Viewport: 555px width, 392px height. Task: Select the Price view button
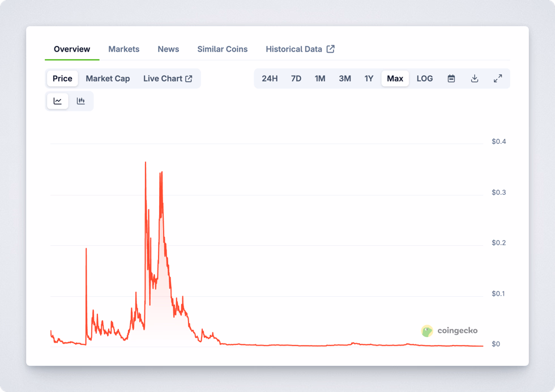[x=62, y=78]
